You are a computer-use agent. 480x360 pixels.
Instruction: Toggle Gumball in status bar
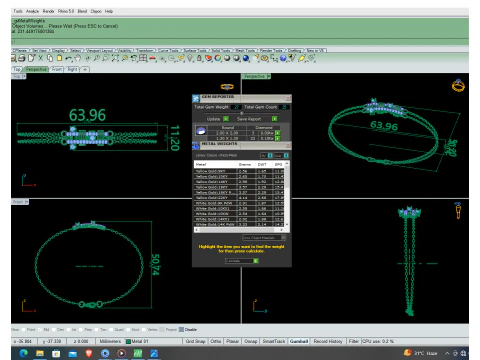299,341
